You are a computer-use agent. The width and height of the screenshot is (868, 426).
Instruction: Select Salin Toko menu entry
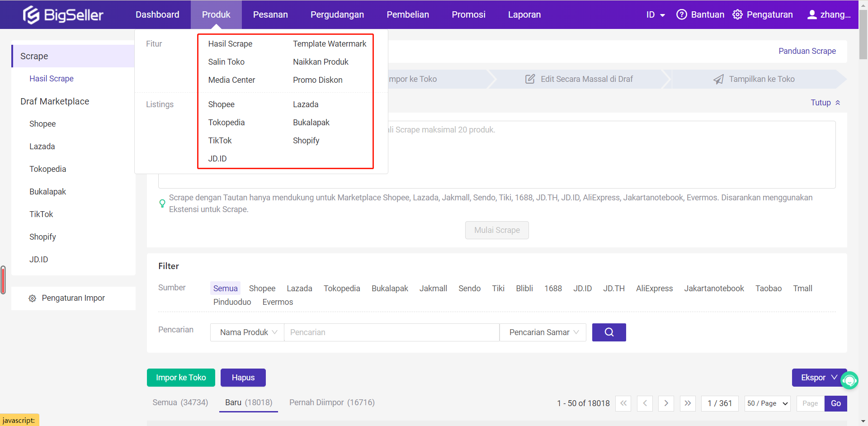coord(226,62)
